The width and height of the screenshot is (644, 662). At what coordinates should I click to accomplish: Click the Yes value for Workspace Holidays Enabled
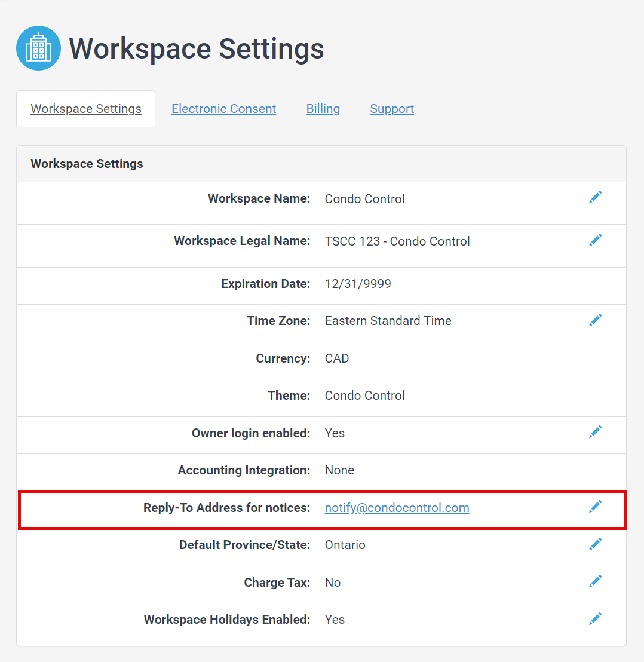(x=335, y=620)
